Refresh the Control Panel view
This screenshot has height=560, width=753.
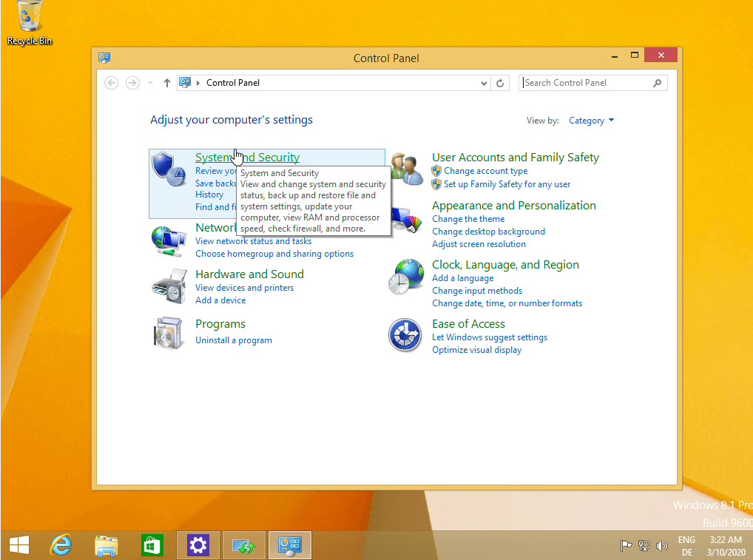coord(500,83)
